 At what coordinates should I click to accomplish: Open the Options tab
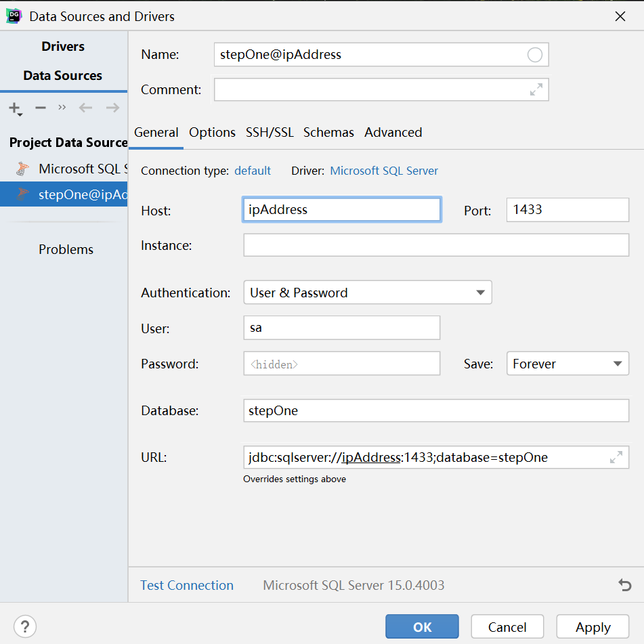213,132
